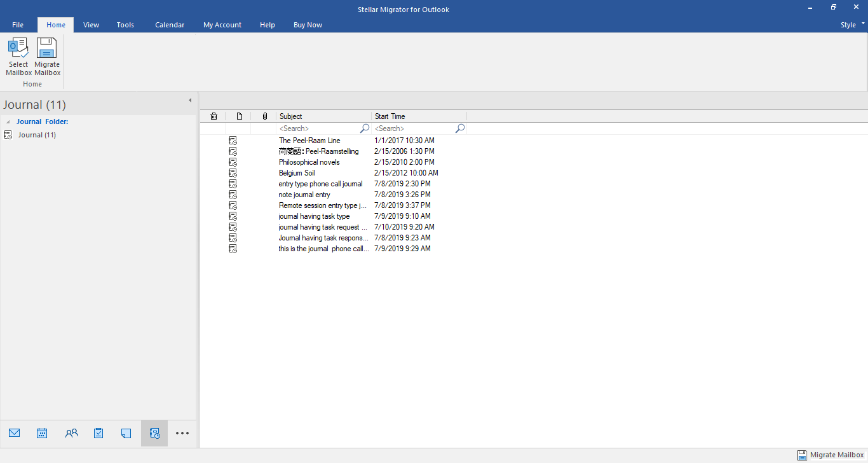This screenshot has height=463, width=868.
Task: Select 'Journal having task respons...' entry
Action: tap(324, 238)
